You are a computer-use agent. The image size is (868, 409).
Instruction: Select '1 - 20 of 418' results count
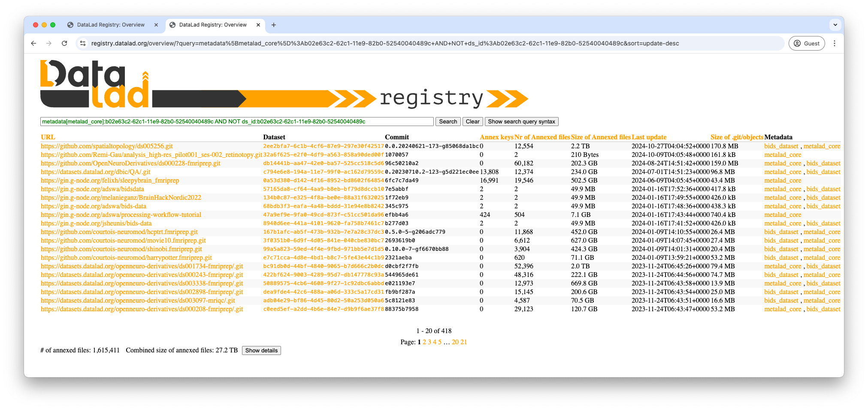click(434, 331)
